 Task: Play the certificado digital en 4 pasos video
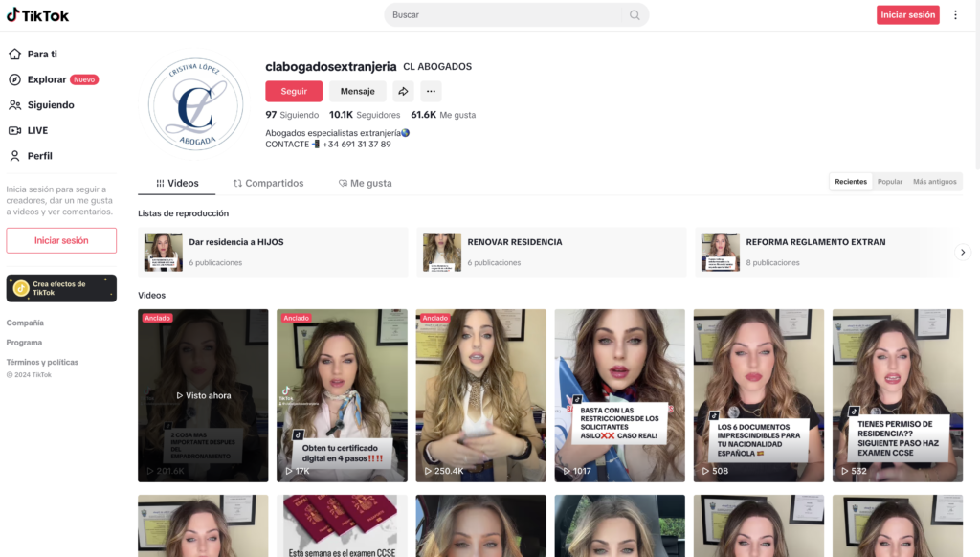[342, 395]
